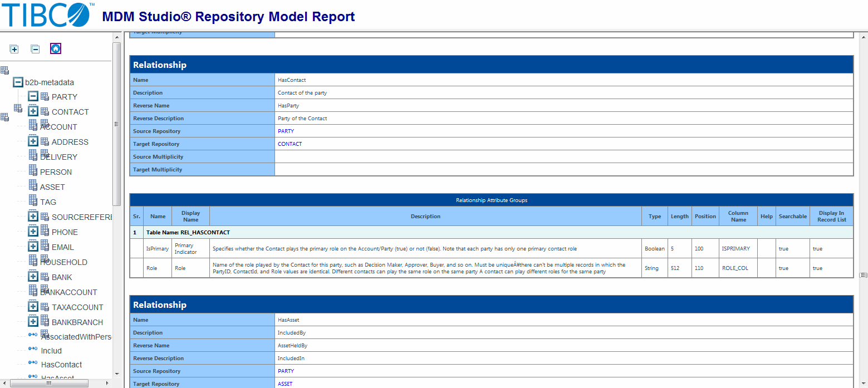Open the CONTACT target repository link

(290, 144)
